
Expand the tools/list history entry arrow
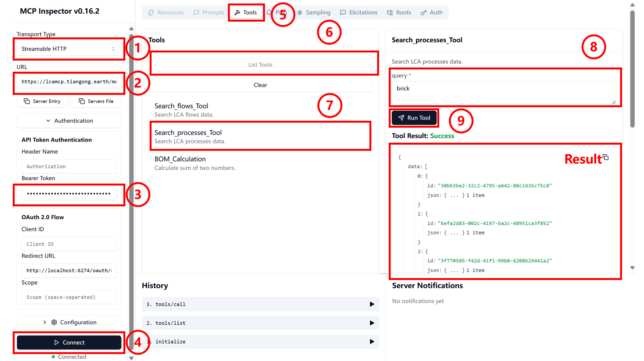(x=372, y=323)
